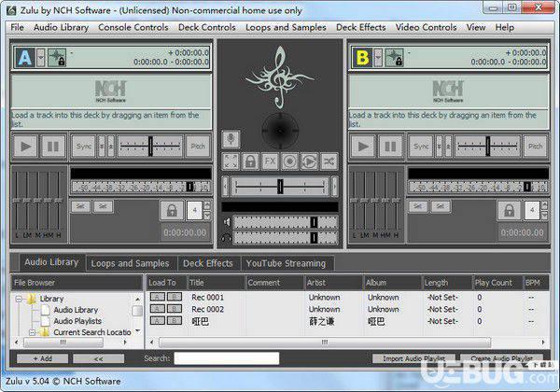Click the fullscreen expand icon in center panel

tap(231, 161)
